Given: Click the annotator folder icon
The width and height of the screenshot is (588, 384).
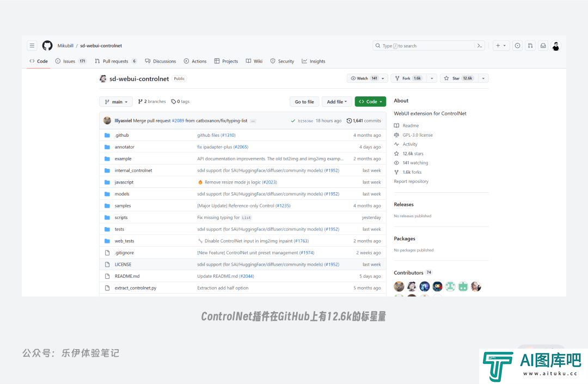Looking at the screenshot, I should click(107, 147).
